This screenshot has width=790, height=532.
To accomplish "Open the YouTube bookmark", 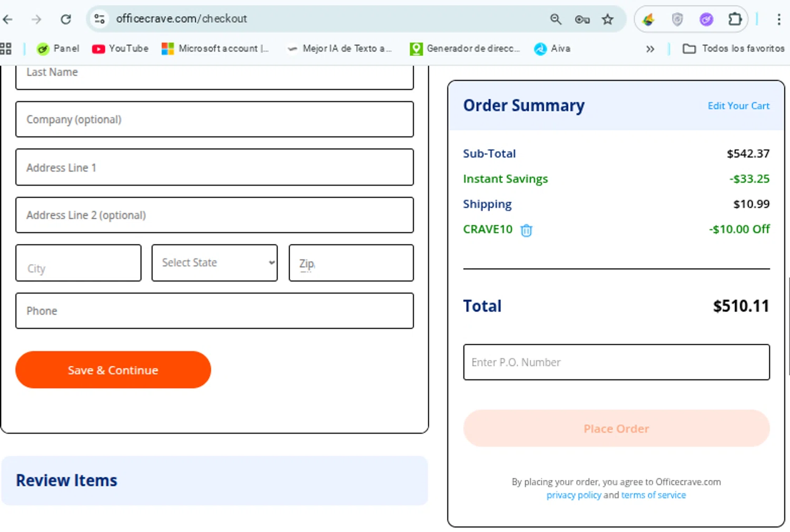I will coord(120,48).
